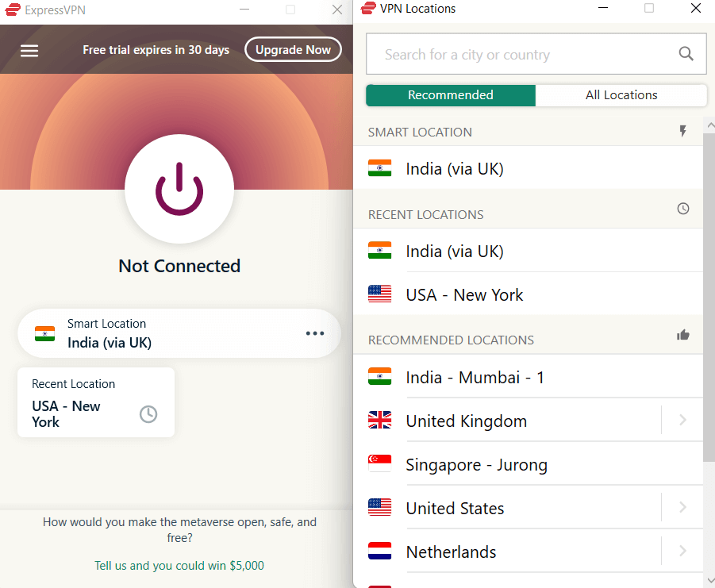Click the US flag beside USA - New York
715x588 pixels.
[x=379, y=294]
